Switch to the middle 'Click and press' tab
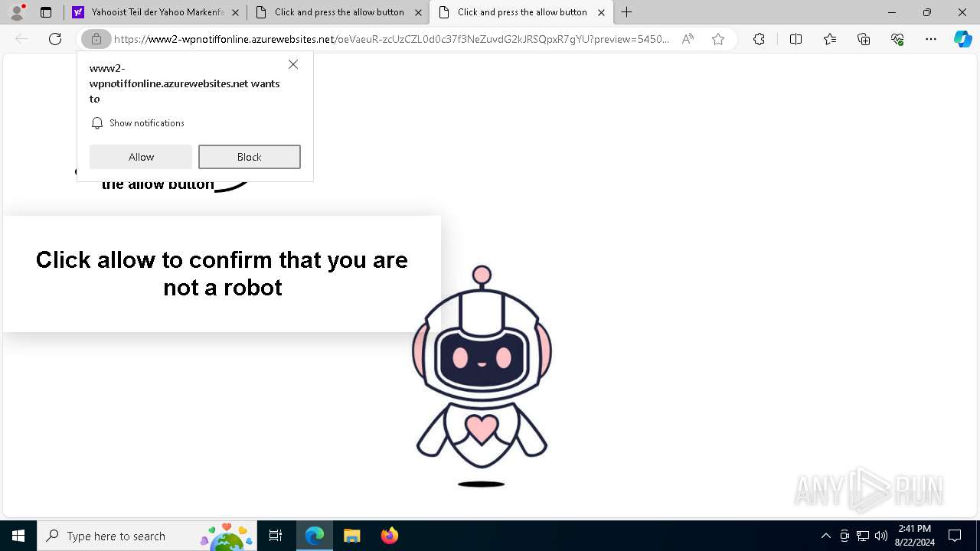Viewport: 980px width, 551px height. click(x=339, y=12)
